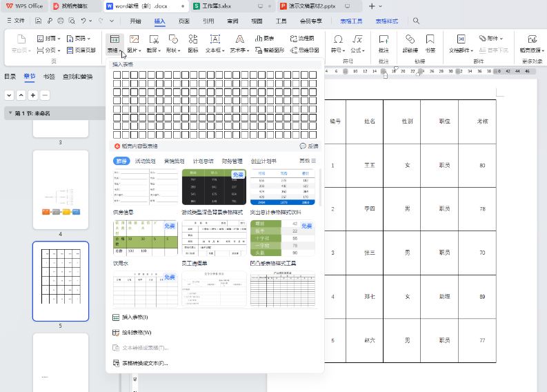Open the File (文件) menu
The image size is (547, 392).
(x=16, y=21)
